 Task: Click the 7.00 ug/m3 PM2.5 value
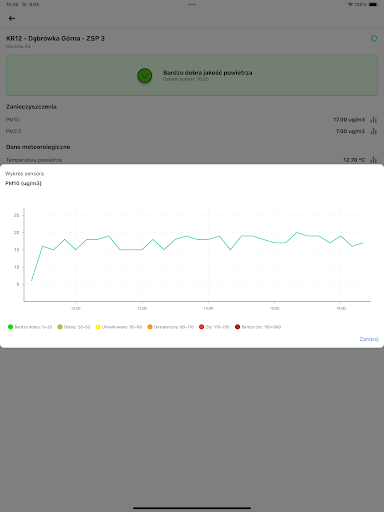pyautogui.click(x=350, y=131)
